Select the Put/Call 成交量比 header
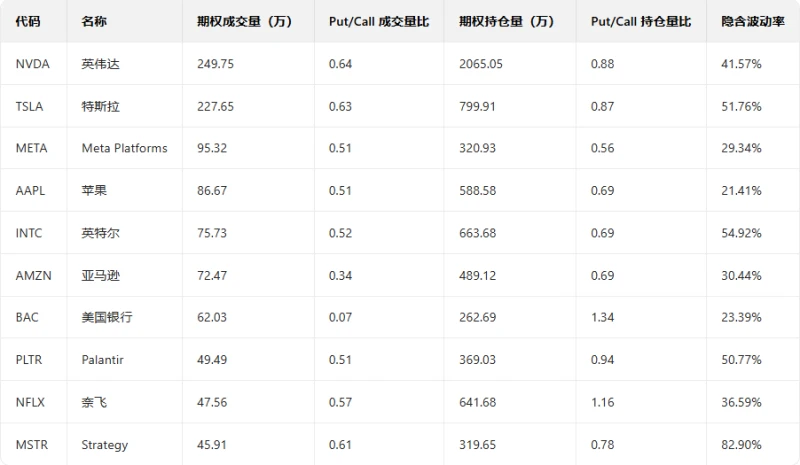Viewport: 800px width, 465px height. (378, 21)
